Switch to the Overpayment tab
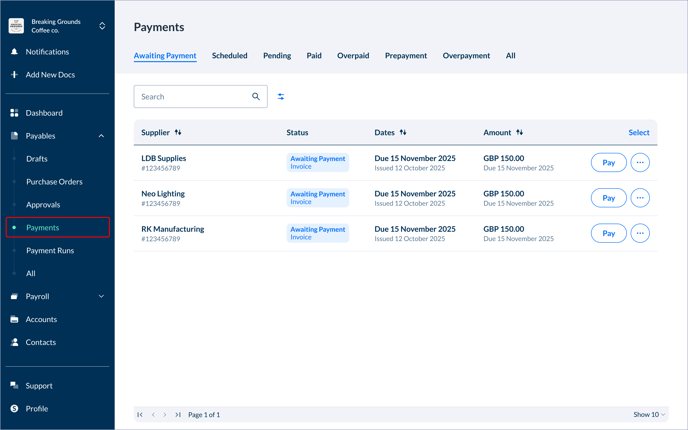 [466, 56]
